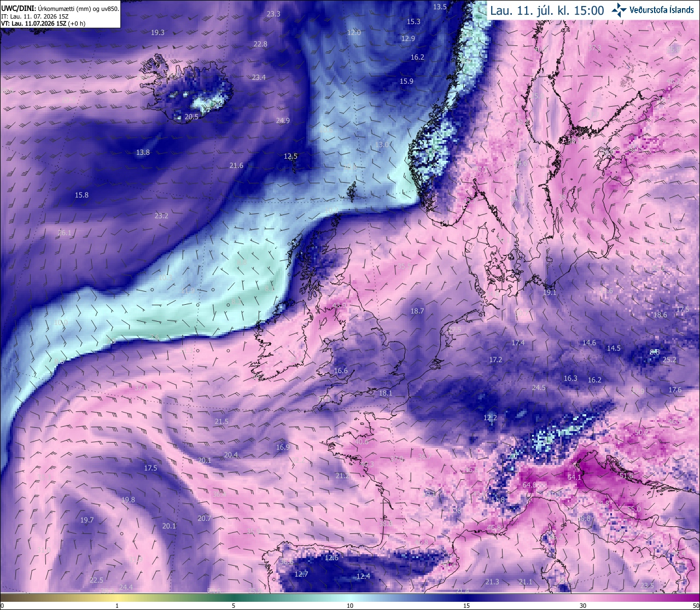The height and width of the screenshot is (610, 700).
Task: Click the 23.2 value label in the Atlantic
Action: point(161,216)
